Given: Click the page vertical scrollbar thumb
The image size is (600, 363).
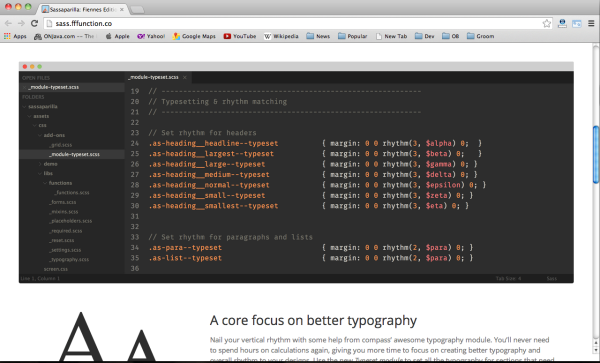Looking at the screenshot, I should click(596, 155).
